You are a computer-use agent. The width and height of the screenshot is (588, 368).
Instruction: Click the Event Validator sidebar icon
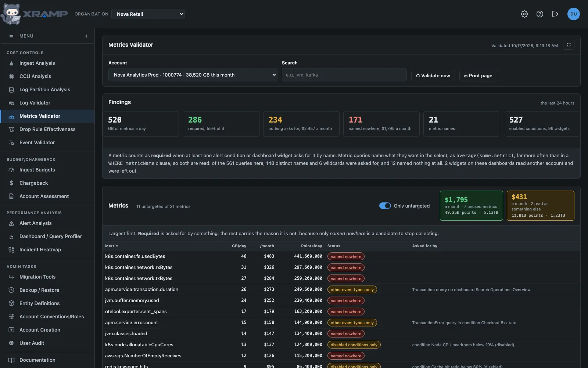tap(11, 143)
